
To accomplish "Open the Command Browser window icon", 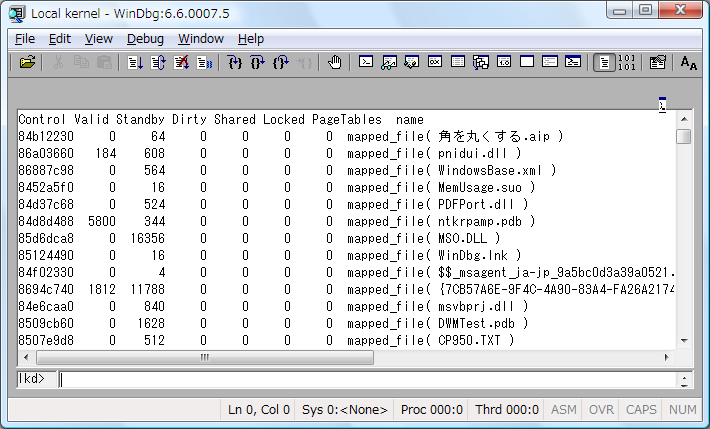I will 573,62.
